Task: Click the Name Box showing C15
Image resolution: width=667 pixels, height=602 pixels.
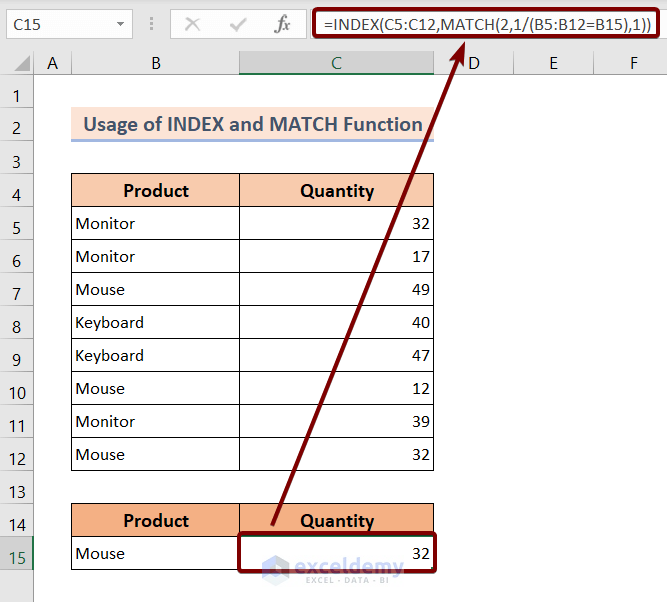Action: click(69, 24)
